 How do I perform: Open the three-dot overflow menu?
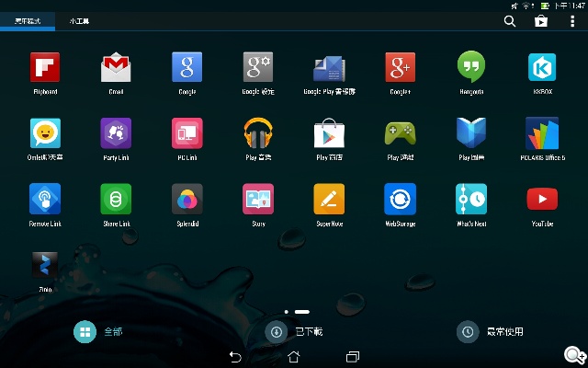(x=572, y=21)
